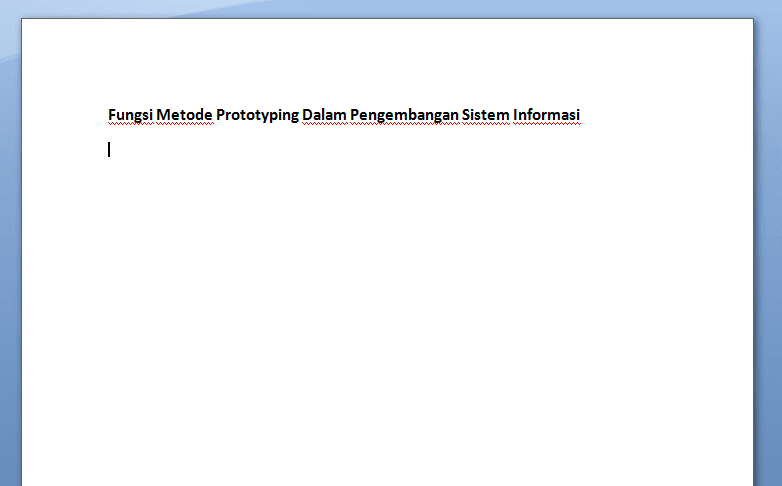Click the word "Pengembangan" in the heading

(404, 115)
